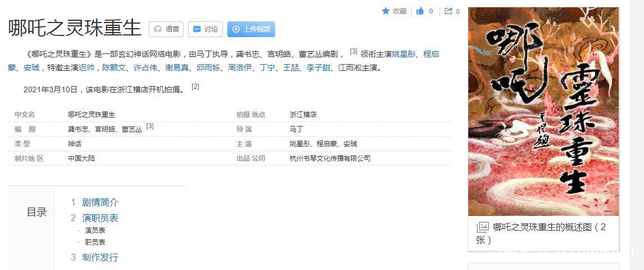Click 杭州书琴文化传播有限公司 company value
Screen dimensions: 644x270
pos(330,159)
